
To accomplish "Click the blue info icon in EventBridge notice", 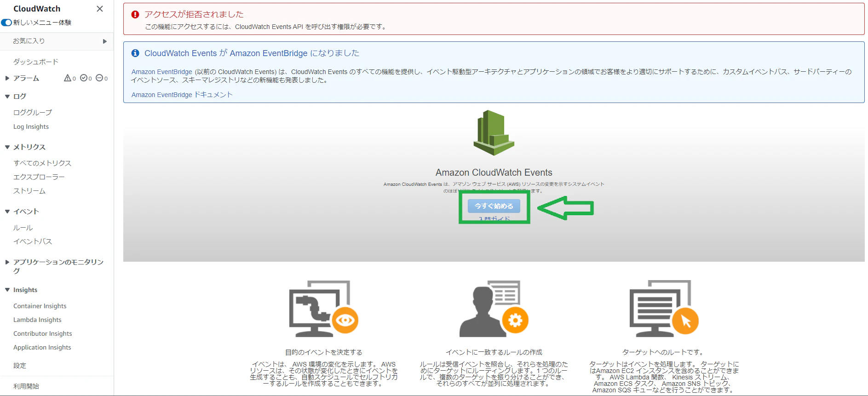I will (135, 53).
